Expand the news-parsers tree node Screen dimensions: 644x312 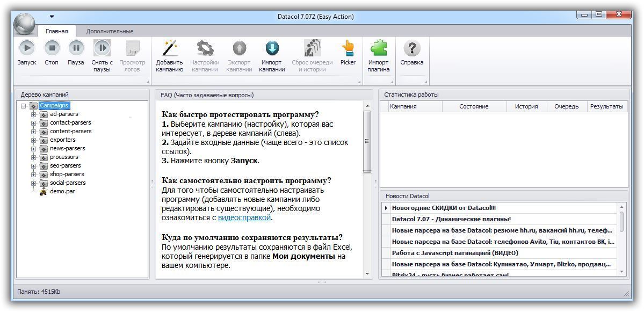point(34,149)
